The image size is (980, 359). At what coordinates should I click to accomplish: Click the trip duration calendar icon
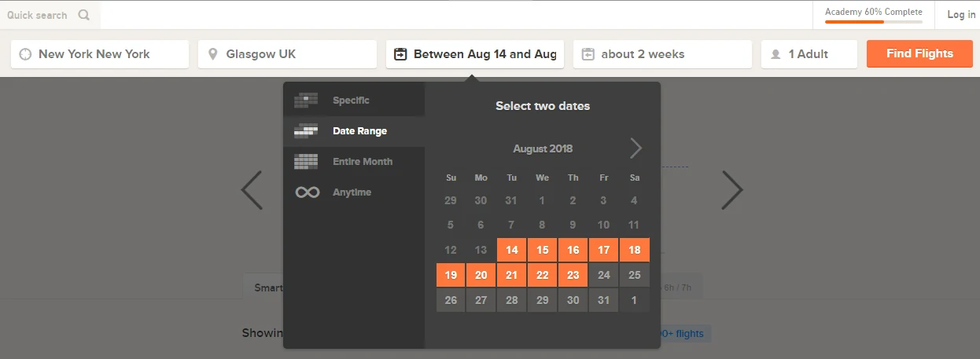[x=588, y=54]
